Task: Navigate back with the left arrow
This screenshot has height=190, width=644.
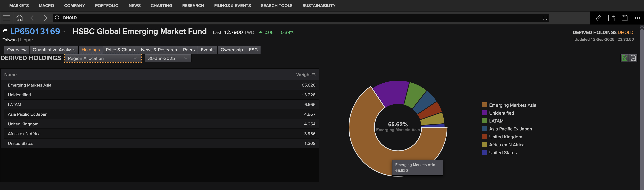Action: click(32, 18)
